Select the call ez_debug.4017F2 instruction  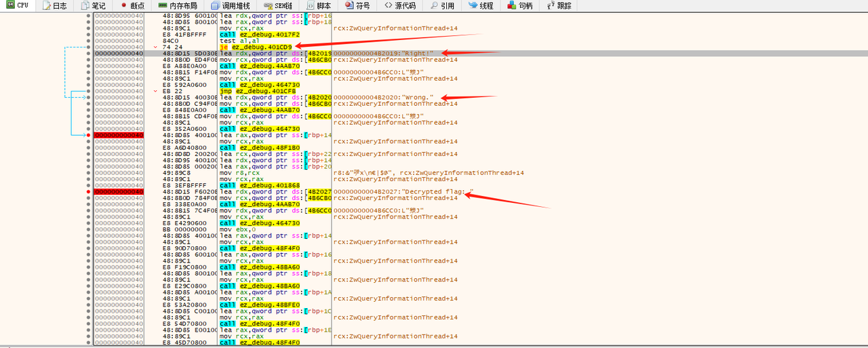[256, 35]
